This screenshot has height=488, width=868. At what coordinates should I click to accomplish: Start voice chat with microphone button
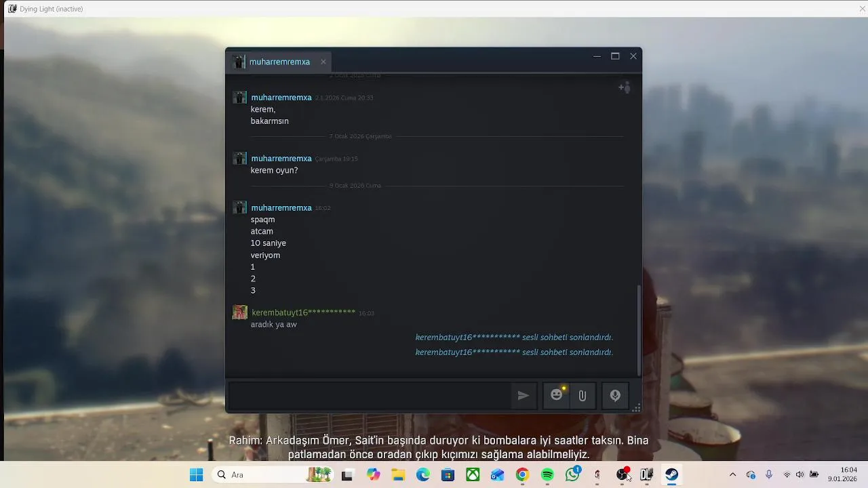[615, 396]
